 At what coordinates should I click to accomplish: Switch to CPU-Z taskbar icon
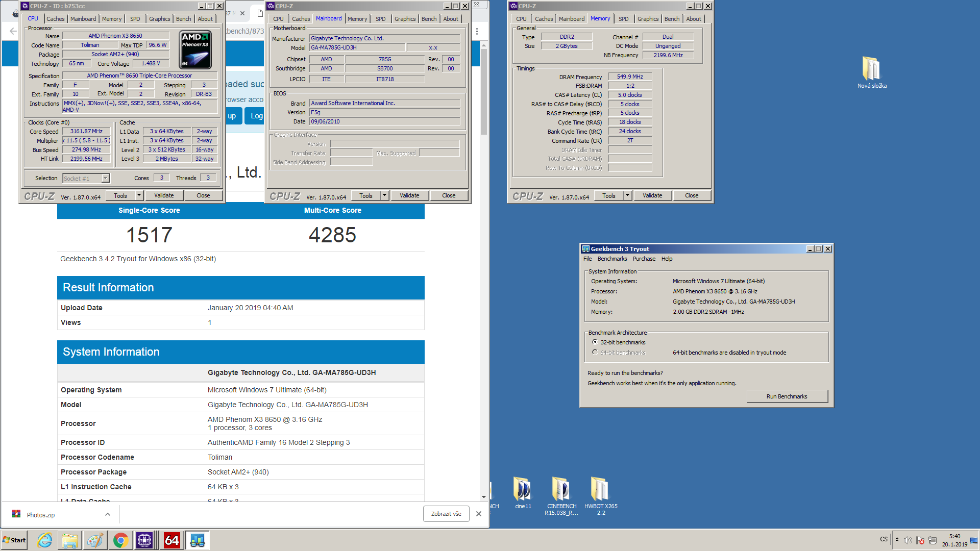145,540
